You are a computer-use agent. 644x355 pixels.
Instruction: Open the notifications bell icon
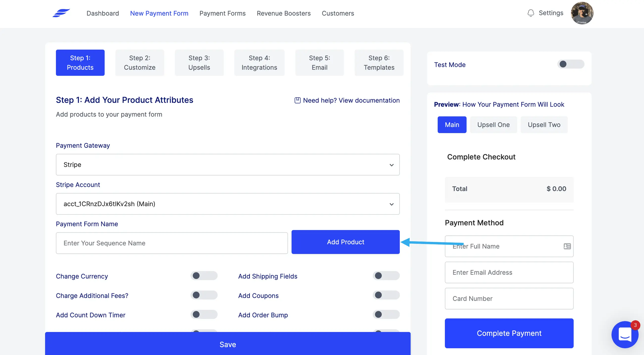pyautogui.click(x=531, y=13)
